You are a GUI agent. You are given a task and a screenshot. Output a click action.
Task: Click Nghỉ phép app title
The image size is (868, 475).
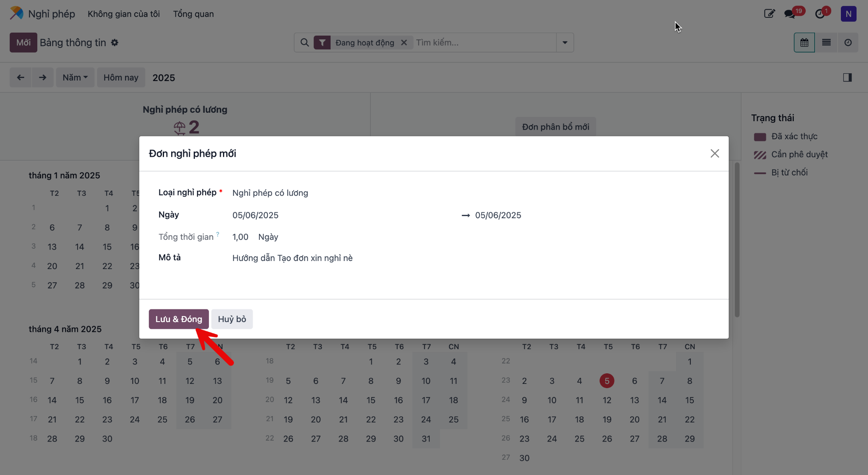pos(51,14)
